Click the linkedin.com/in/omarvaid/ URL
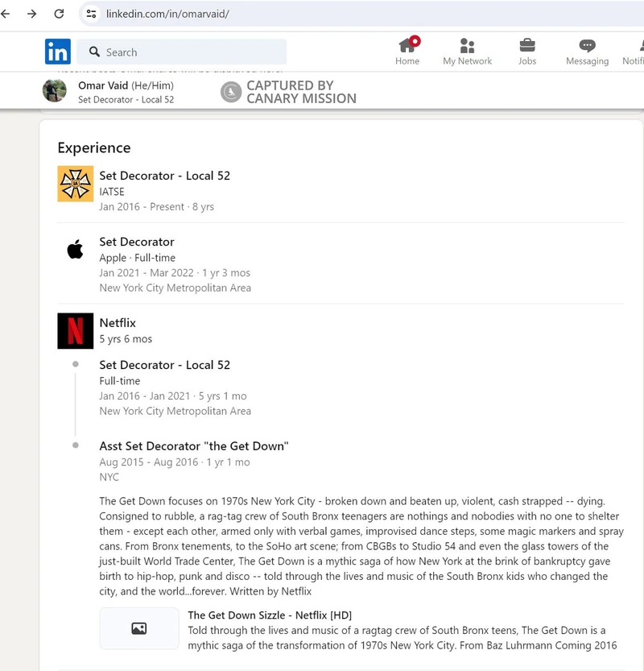Screen dimensions: 644x671 tap(167, 14)
